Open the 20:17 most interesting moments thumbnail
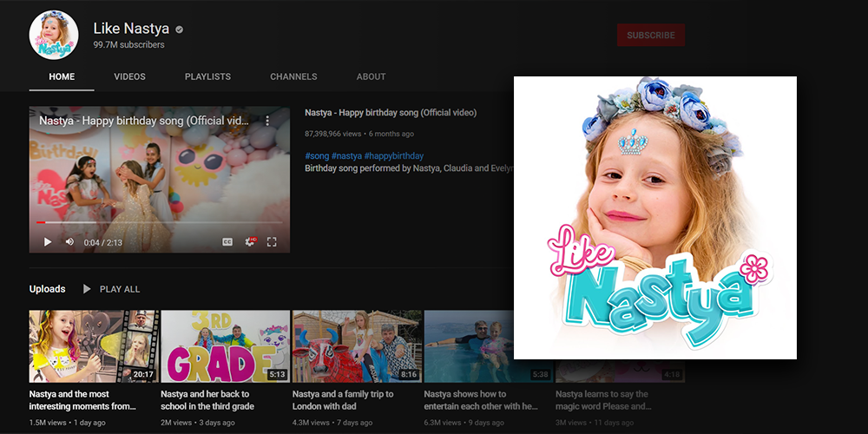The height and width of the screenshot is (434, 868). [x=94, y=346]
